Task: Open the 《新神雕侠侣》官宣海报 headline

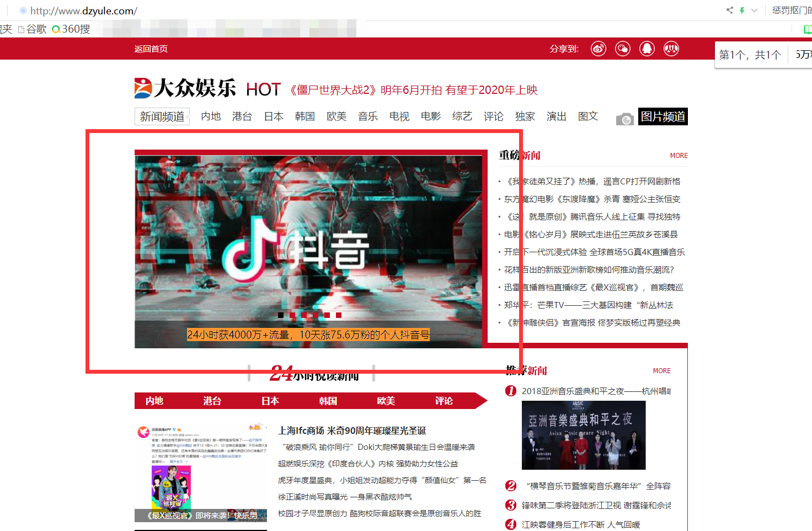Action: [594, 323]
